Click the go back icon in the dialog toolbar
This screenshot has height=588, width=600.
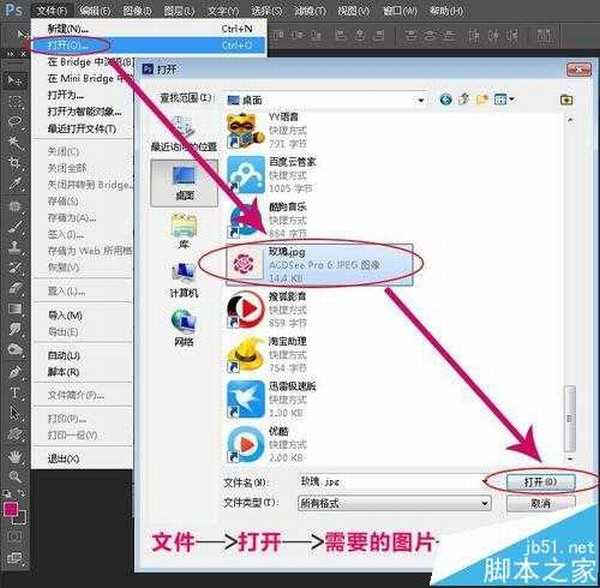coord(445,99)
